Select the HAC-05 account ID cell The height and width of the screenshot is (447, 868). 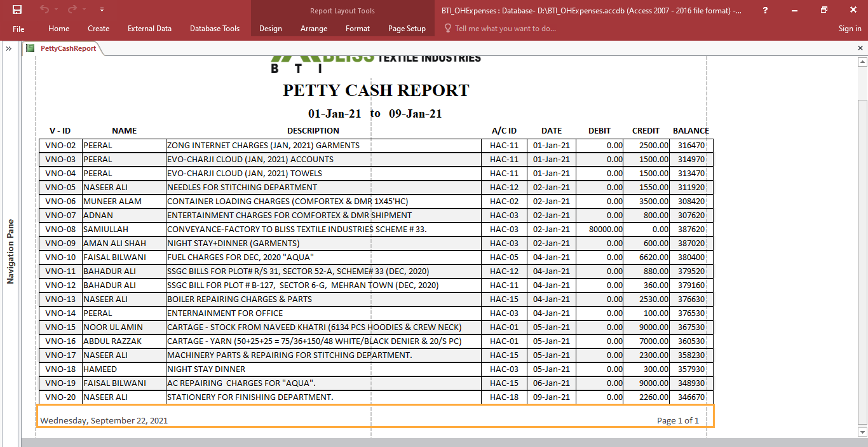[x=504, y=258]
